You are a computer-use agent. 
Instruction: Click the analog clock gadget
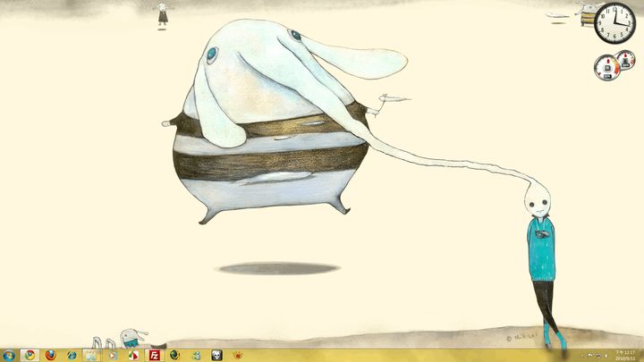pyautogui.click(x=614, y=23)
